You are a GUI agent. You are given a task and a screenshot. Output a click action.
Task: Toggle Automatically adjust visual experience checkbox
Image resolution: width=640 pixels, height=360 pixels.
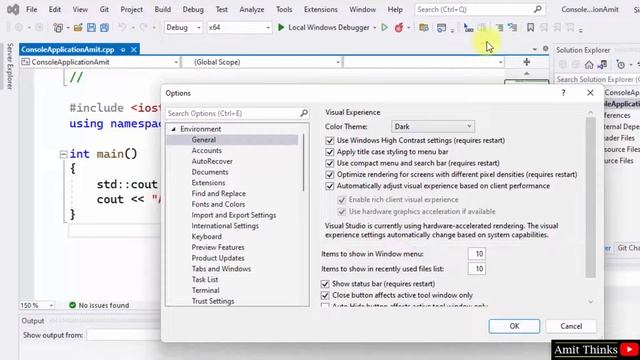[329, 186]
